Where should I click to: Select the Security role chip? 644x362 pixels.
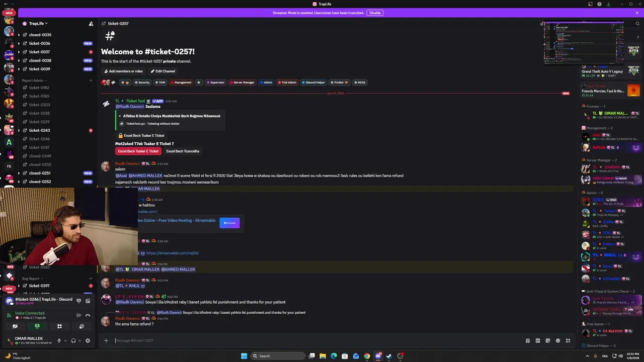click(x=142, y=82)
